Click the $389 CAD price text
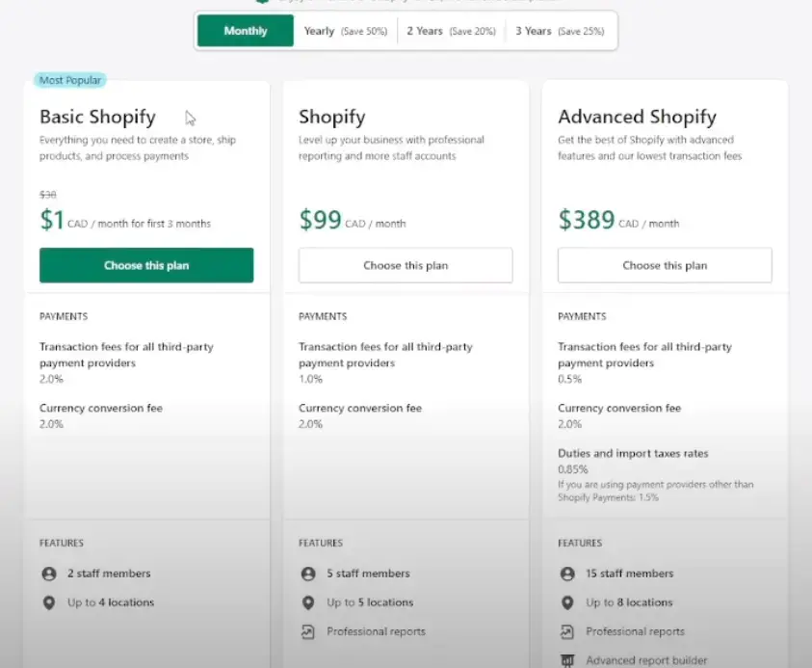Screen dimensions: 812x668 coord(618,220)
